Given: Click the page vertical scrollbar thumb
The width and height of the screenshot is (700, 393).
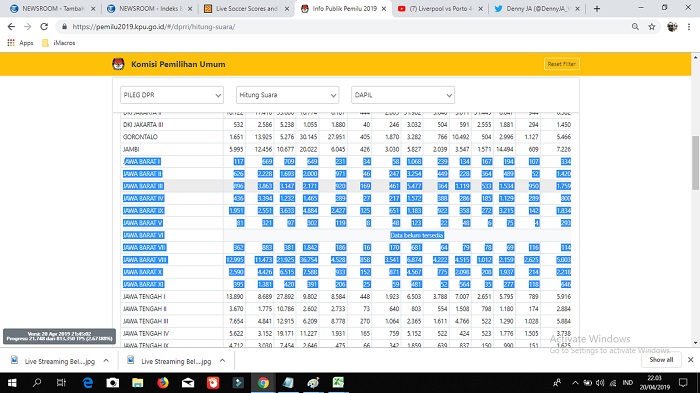Looking at the screenshot, I should (695, 163).
